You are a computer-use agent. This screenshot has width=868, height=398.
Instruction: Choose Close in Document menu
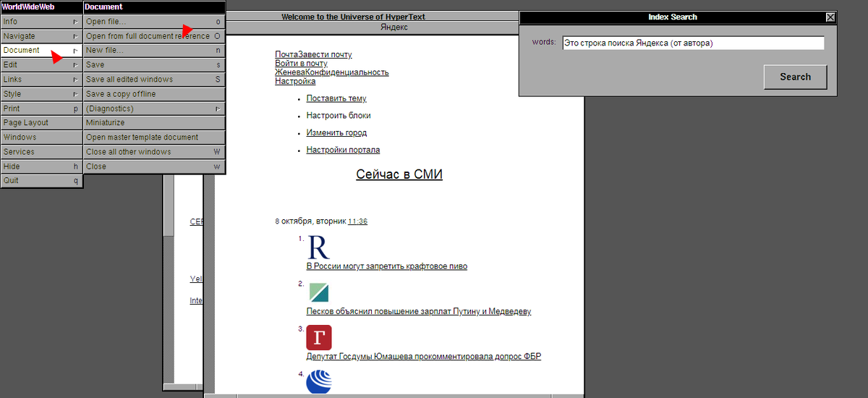154,166
